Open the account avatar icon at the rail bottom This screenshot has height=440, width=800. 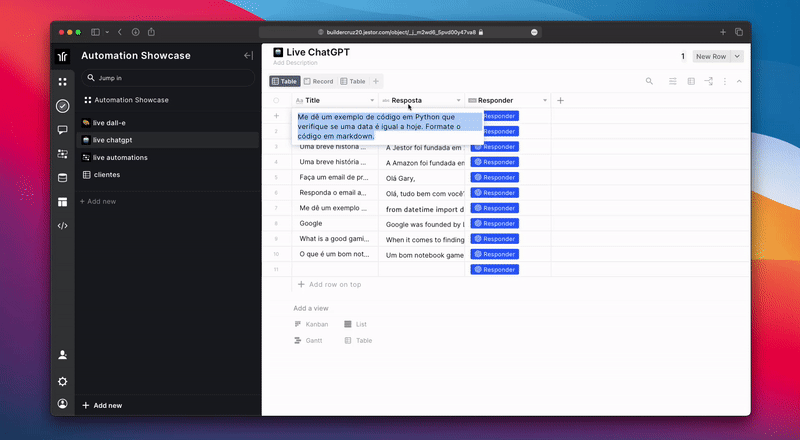[62, 404]
